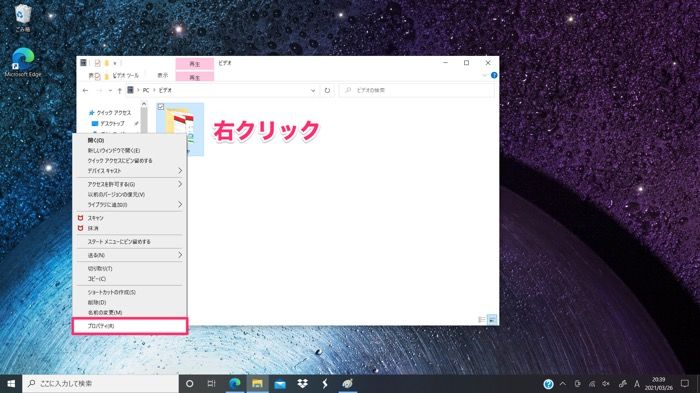
Task: Select the folder thumbnail in the file pane
Action: click(180, 130)
